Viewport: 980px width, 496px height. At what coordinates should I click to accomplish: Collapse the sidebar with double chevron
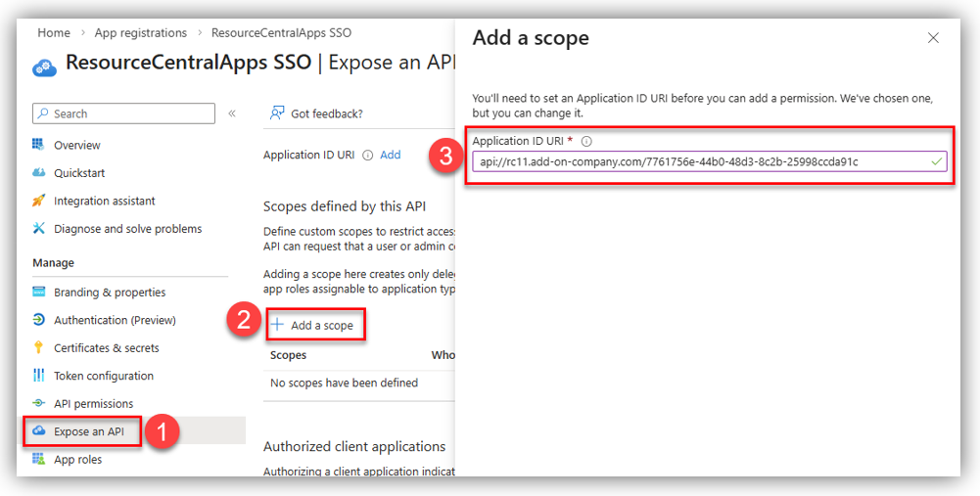tap(232, 113)
